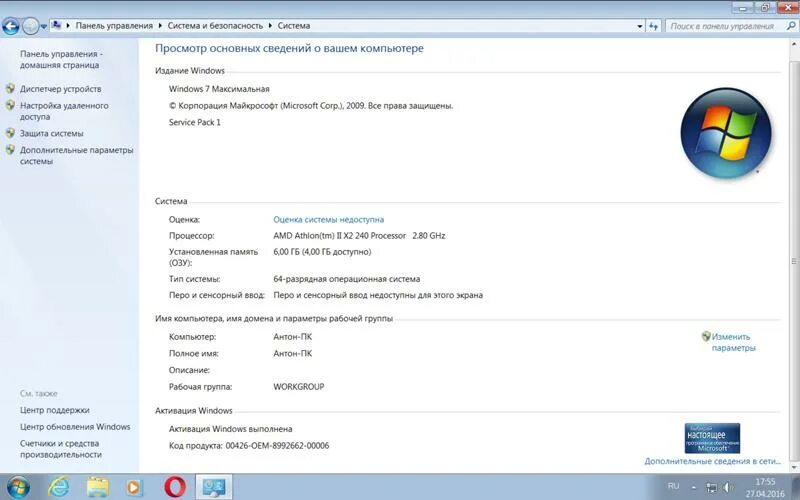Open Счетчики и средства производительности link
800x500 pixels.
click(x=61, y=449)
